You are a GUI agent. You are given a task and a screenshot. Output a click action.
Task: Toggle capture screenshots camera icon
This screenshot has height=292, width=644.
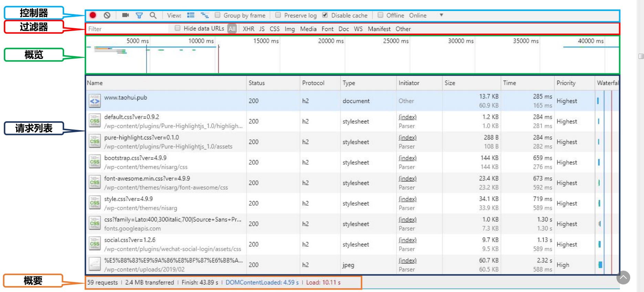(x=126, y=15)
